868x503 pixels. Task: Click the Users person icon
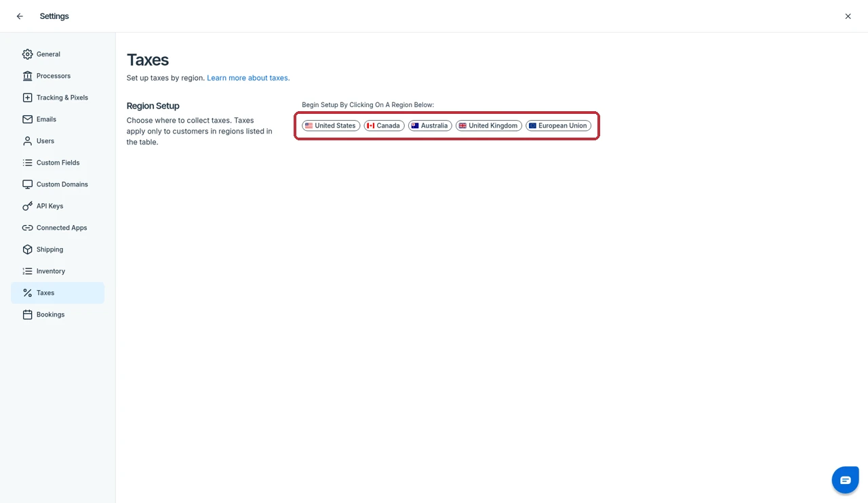click(27, 141)
